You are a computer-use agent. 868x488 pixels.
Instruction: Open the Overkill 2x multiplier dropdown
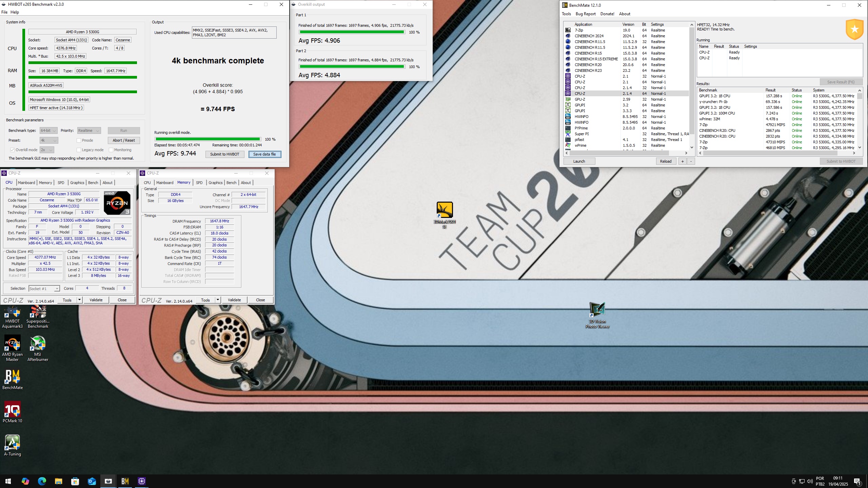[47, 150]
